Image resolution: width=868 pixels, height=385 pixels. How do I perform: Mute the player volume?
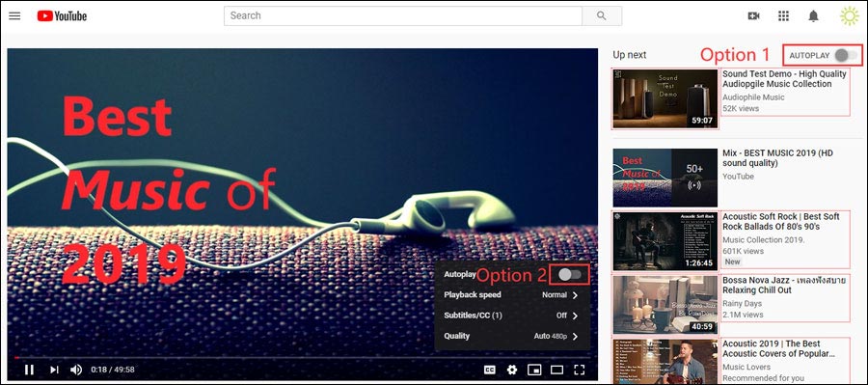point(76,370)
